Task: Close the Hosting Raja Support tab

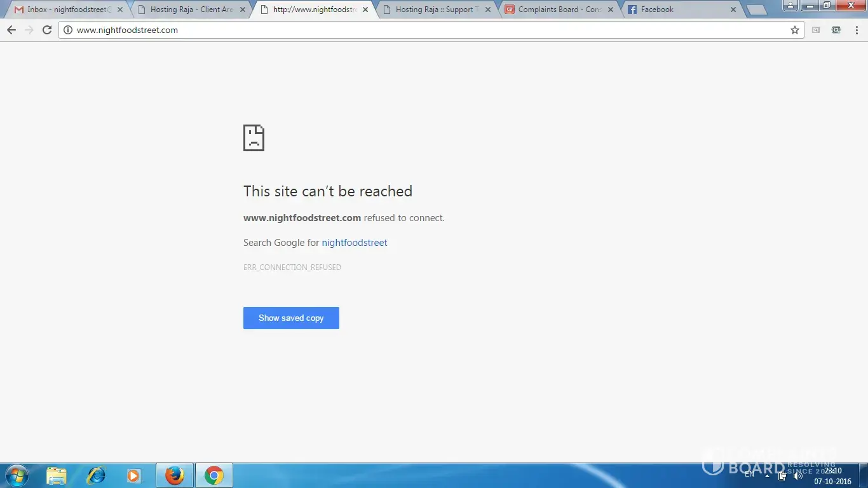Action: click(488, 10)
